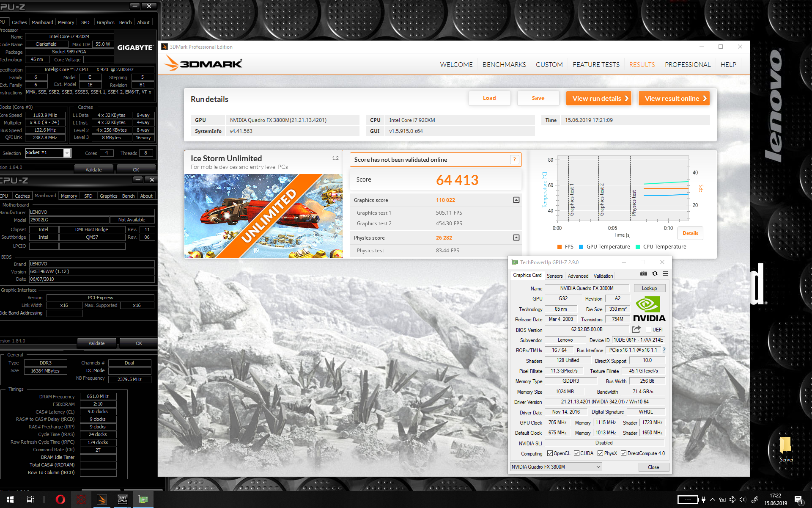Select the RESULTS tab in 3DMark
Screen dimensions: 812x508
click(642, 65)
